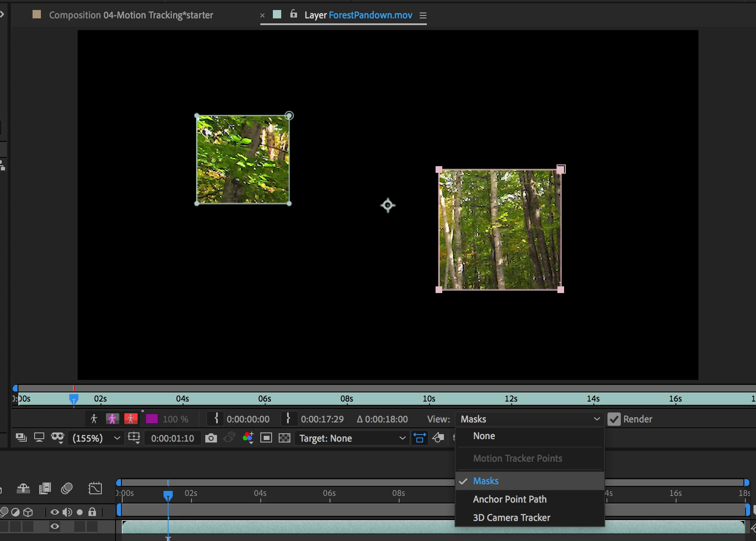756x541 pixels.
Task: Toggle the Layer panel lock icon
Action: 294,14
